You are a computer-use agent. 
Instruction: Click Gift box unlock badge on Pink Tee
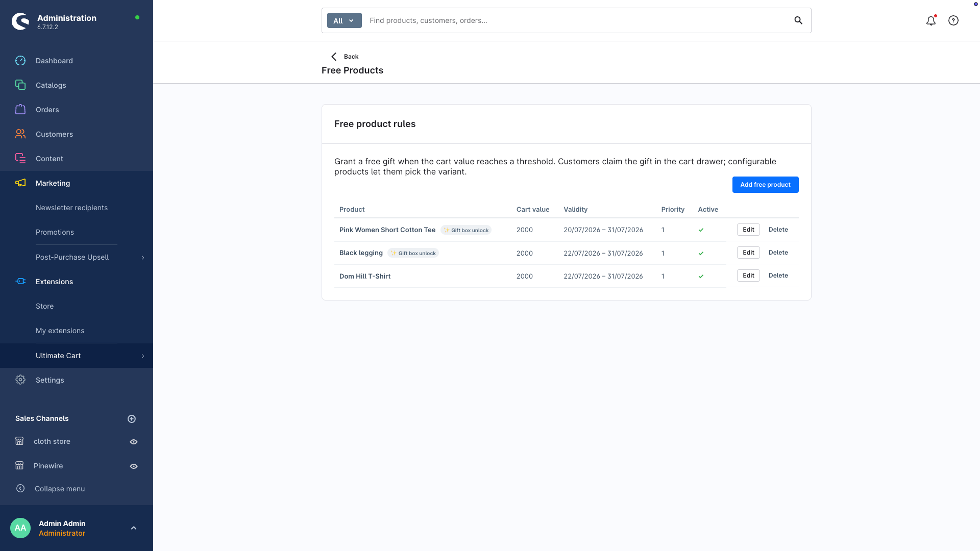point(466,230)
